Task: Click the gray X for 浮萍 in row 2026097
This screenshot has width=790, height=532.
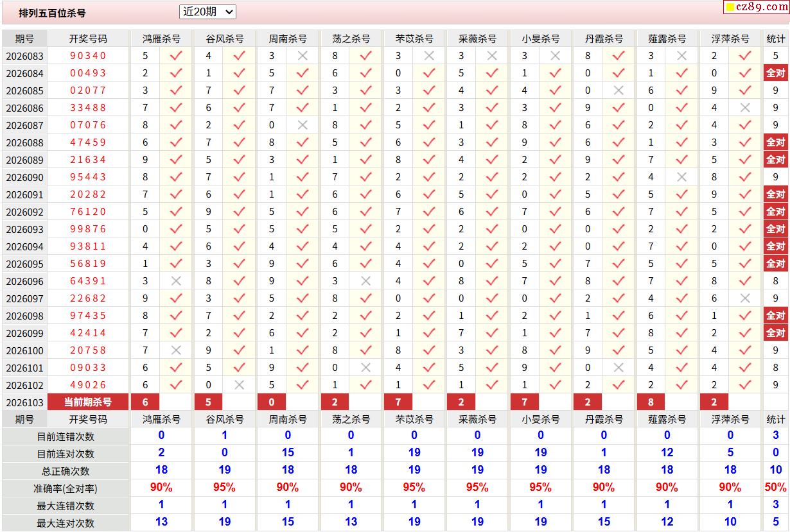Action: pyautogui.click(x=745, y=298)
